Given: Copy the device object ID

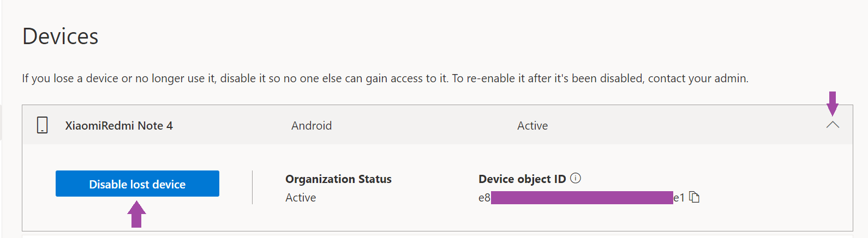Looking at the screenshot, I should pos(695,197).
